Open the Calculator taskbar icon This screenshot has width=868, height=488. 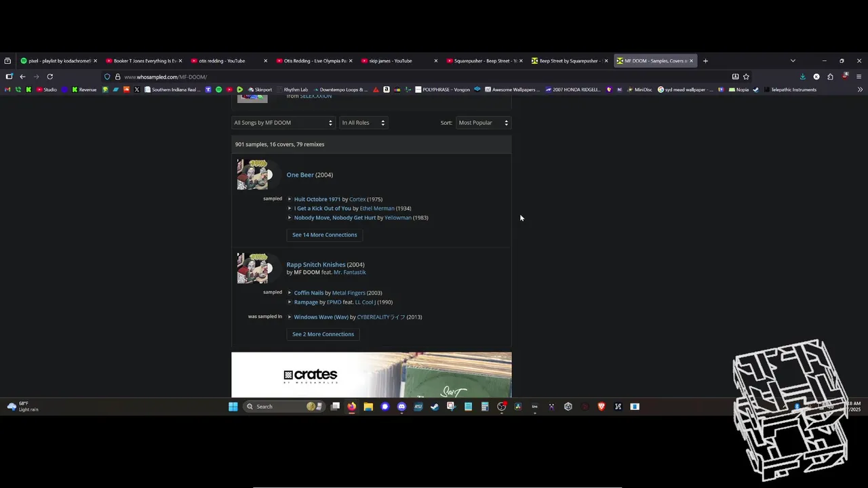(x=485, y=407)
